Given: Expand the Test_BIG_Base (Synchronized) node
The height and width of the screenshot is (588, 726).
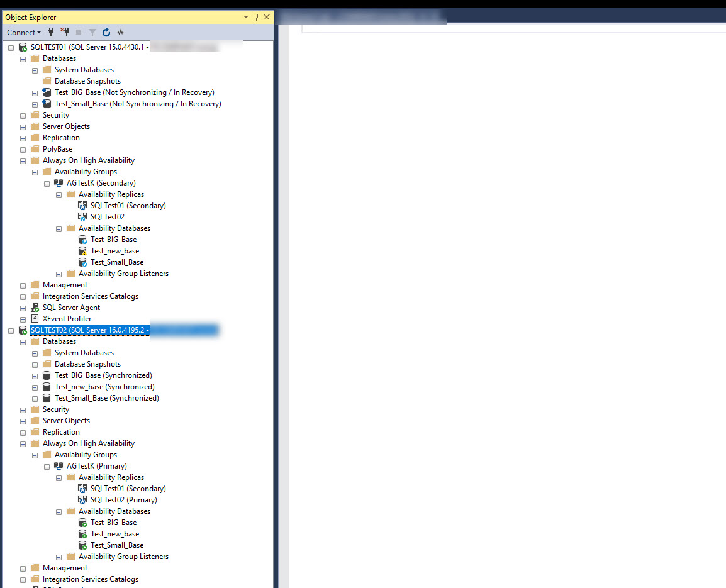Looking at the screenshot, I should click(35, 376).
